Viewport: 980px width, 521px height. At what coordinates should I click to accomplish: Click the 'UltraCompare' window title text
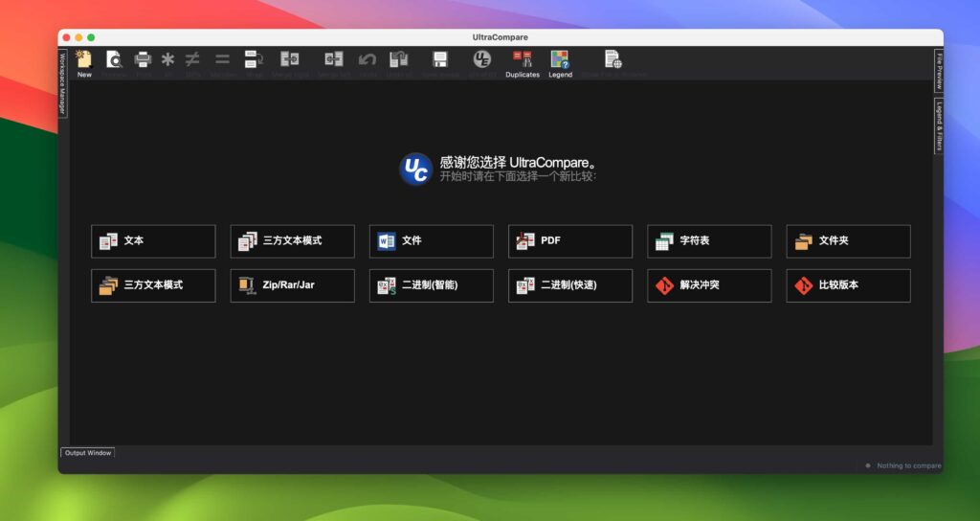point(500,37)
